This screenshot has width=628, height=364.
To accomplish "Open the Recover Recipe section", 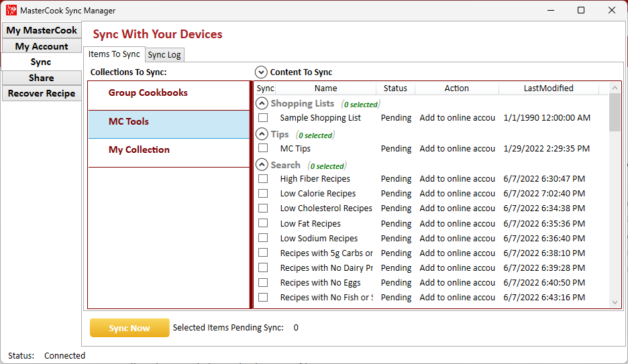I will 42,93.
